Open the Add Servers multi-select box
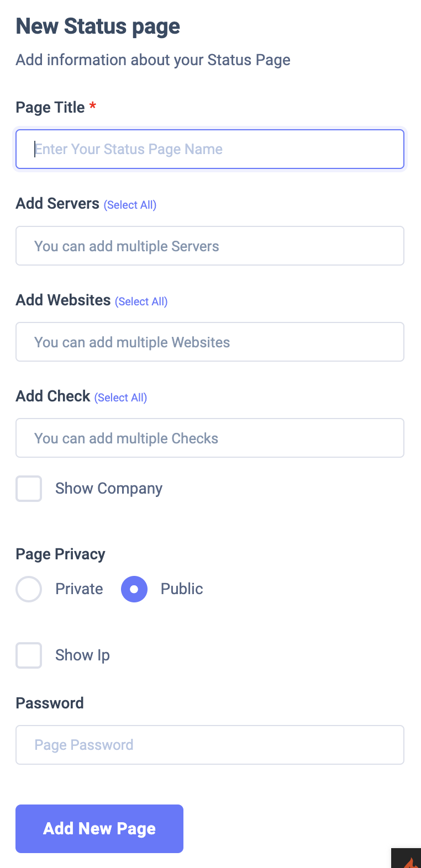Viewport: 421px width, 868px height. pyautogui.click(x=210, y=246)
